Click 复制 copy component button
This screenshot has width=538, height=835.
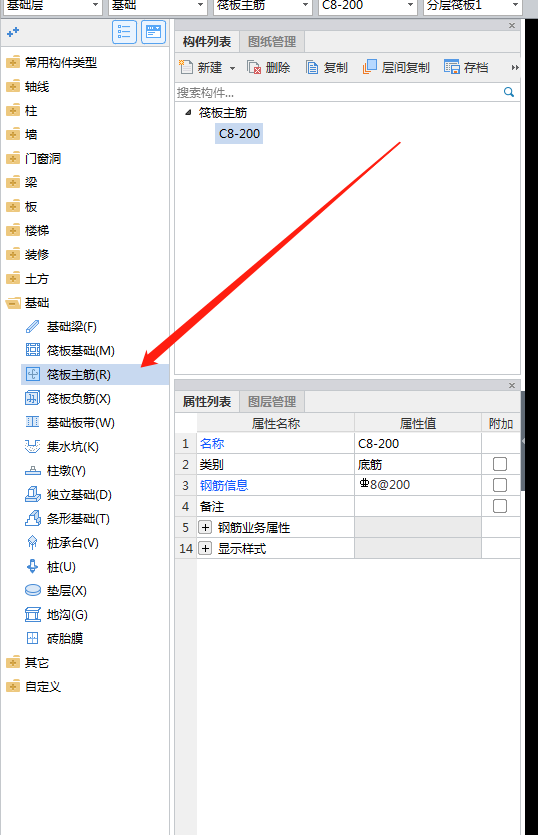327,67
